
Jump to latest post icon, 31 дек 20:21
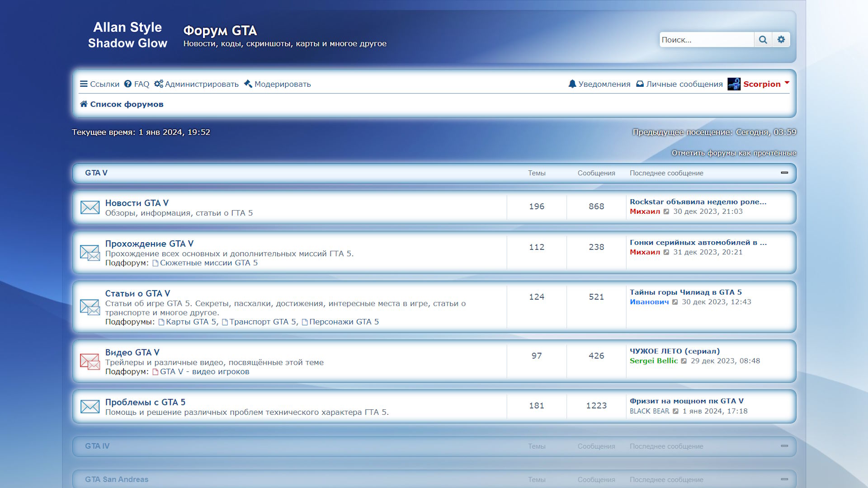(x=666, y=252)
